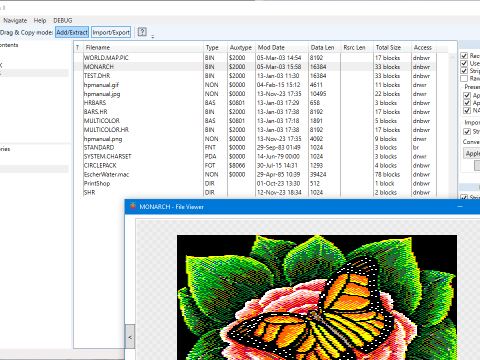This screenshot has width=480, height=360.
Task: Select Add/Extract drag & copy mode
Action: tap(72, 32)
